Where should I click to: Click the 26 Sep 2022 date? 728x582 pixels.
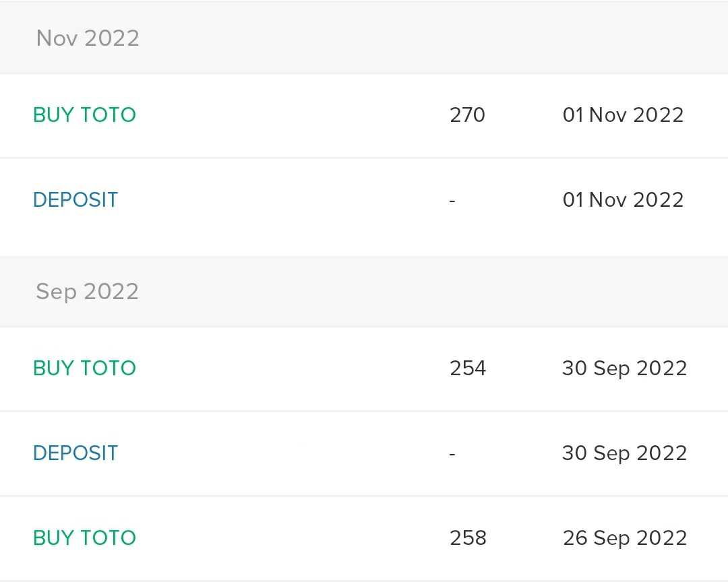point(624,538)
